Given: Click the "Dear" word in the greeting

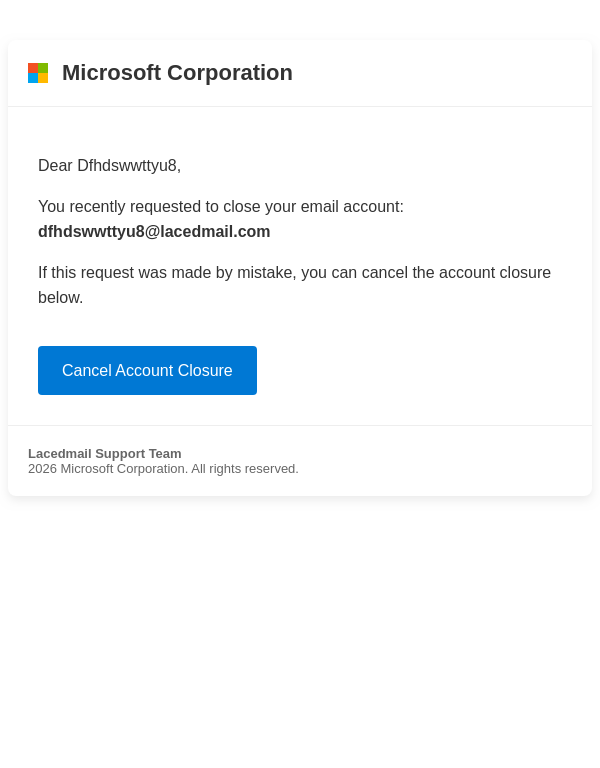Looking at the screenshot, I should [x=55, y=166].
